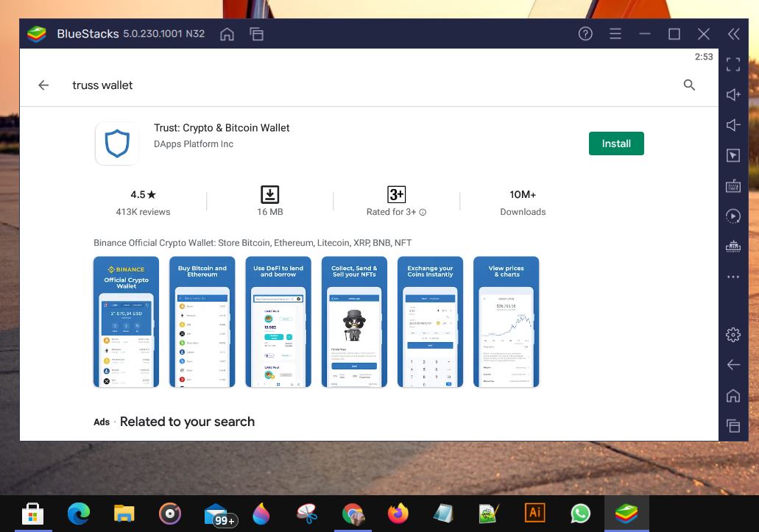This screenshot has width=759, height=532.
Task: Click DApps Platform Inc developer name
Action: 194,144
